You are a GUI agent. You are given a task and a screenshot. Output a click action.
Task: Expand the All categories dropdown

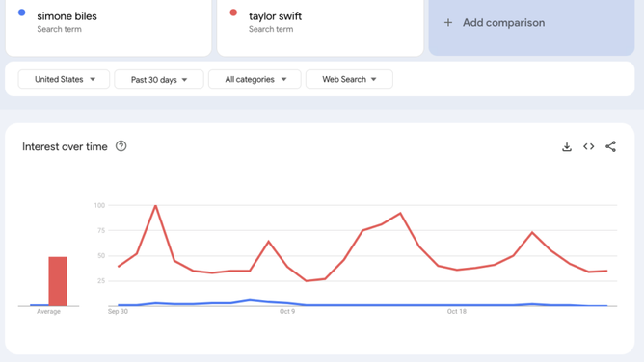point(255,79)
